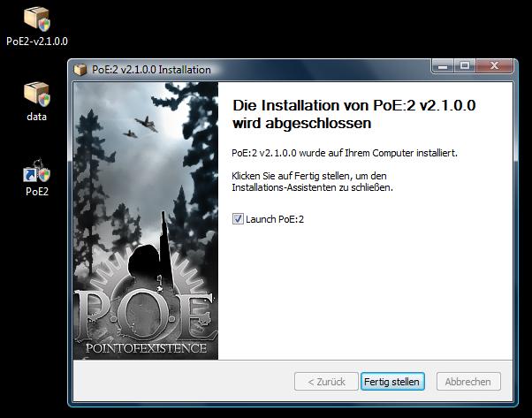The width and height of the screenshot is (532, 418).
Task: Click the 'PoE2-v2.1.0.0' desktop icon label
Action: (x=37, y=42)
